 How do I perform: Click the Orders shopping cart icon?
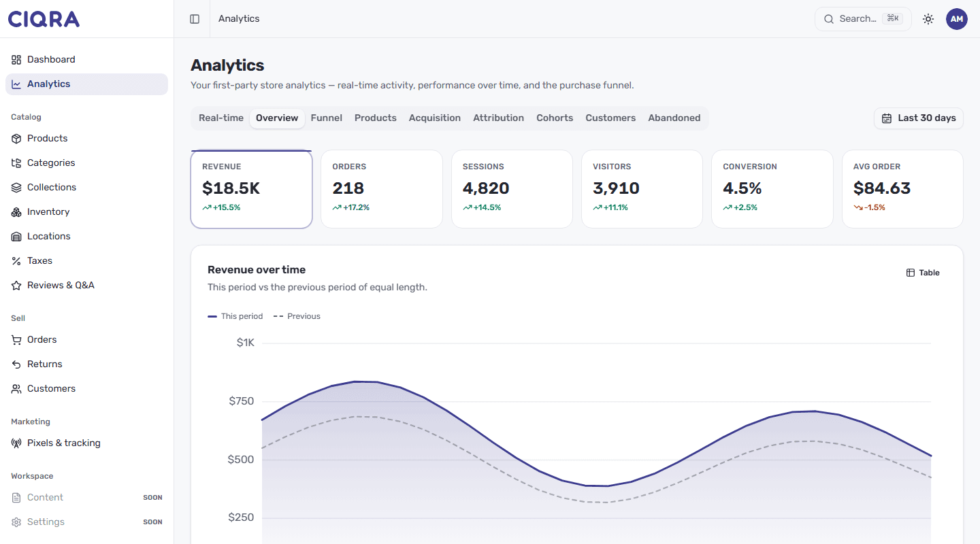pos(16,340)
